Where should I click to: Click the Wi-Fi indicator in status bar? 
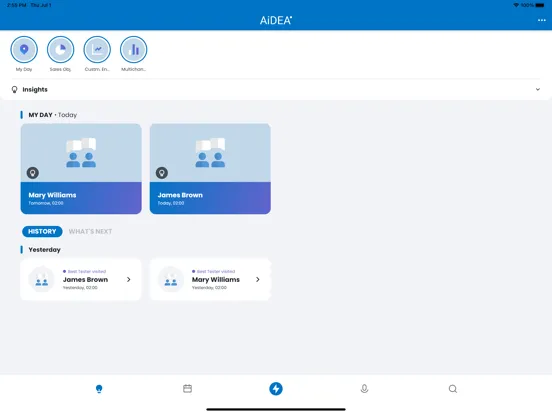(516, 5)
